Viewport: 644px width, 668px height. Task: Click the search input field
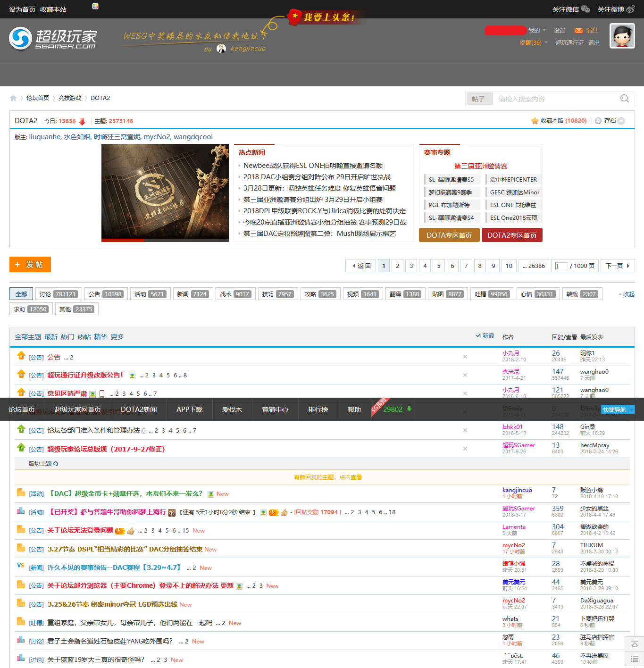pos(557,99)
